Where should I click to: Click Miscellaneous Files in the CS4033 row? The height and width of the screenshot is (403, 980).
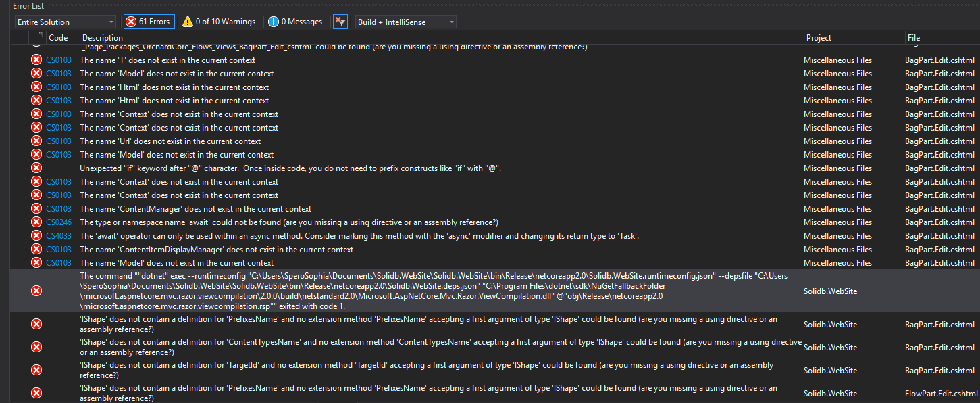pos(837,236)
